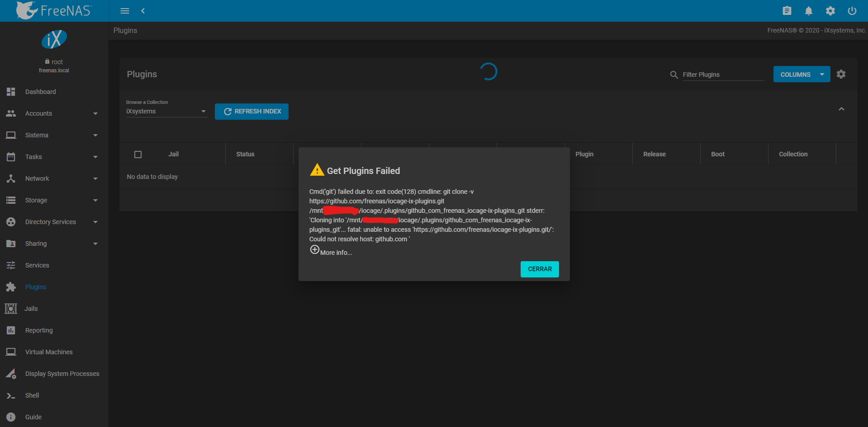Sort by the Status column header

tap(245, 155)
